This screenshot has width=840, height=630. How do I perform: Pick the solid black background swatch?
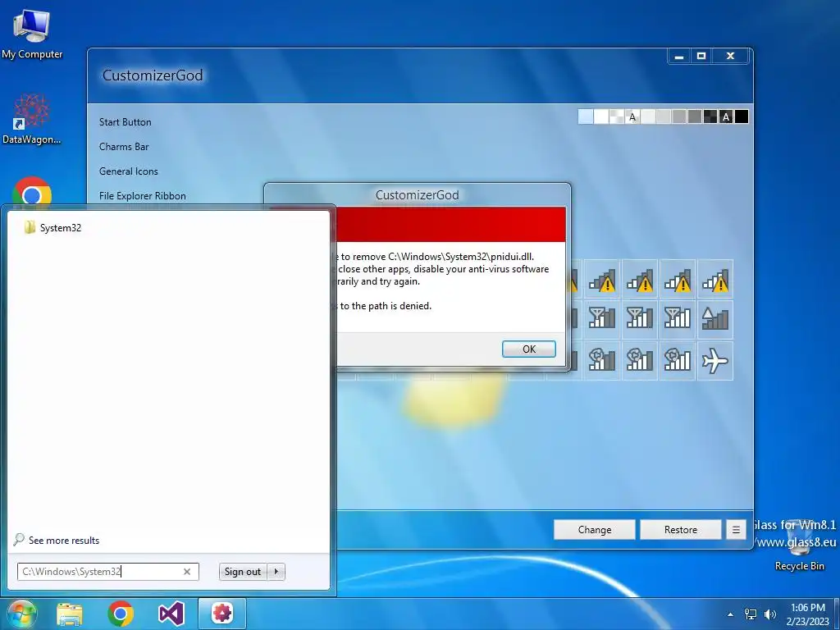(742, 116)
